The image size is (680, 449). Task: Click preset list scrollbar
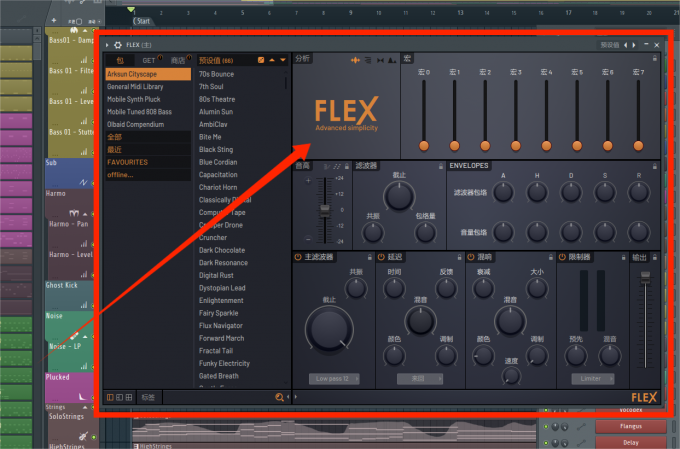tap(285, 82)
